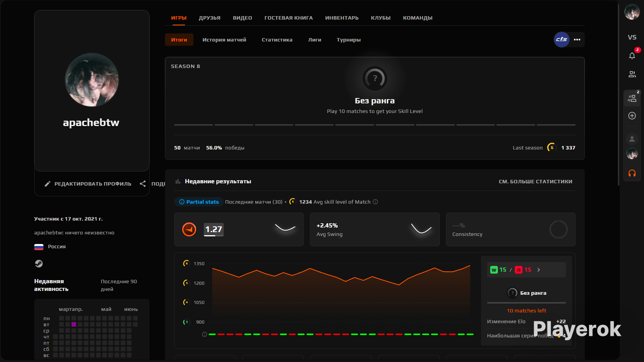
Task: Select the Итоги sub-tab
Action: pyautogui.click(x=179, y=40)
